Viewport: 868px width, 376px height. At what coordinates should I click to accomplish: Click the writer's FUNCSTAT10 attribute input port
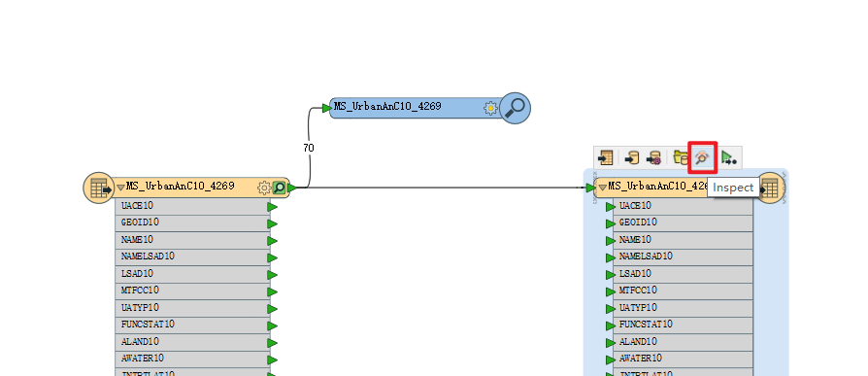point(610,325)
